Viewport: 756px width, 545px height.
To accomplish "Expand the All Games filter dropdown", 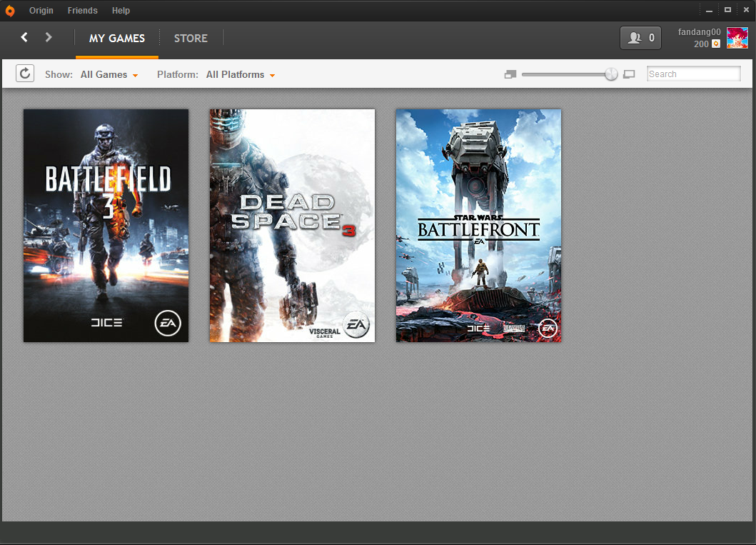I will coord(109,75).
